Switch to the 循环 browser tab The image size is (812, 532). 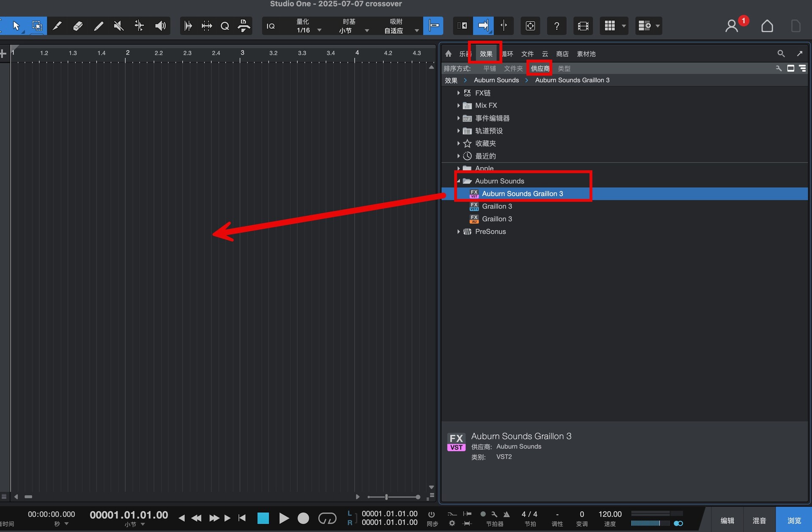507,54
